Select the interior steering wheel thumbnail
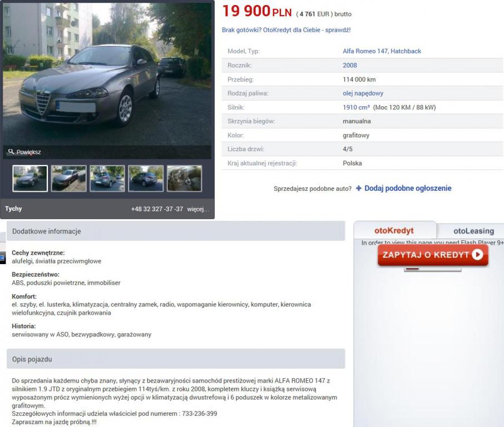This screenshot has height=427, width=504. [184, 178]
